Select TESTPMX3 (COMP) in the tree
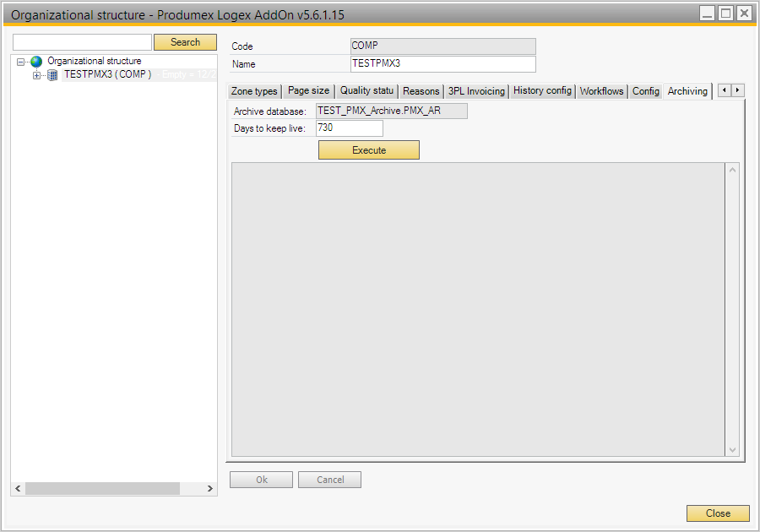The height and width of the screenshot is (532, 760). (107, 75)
